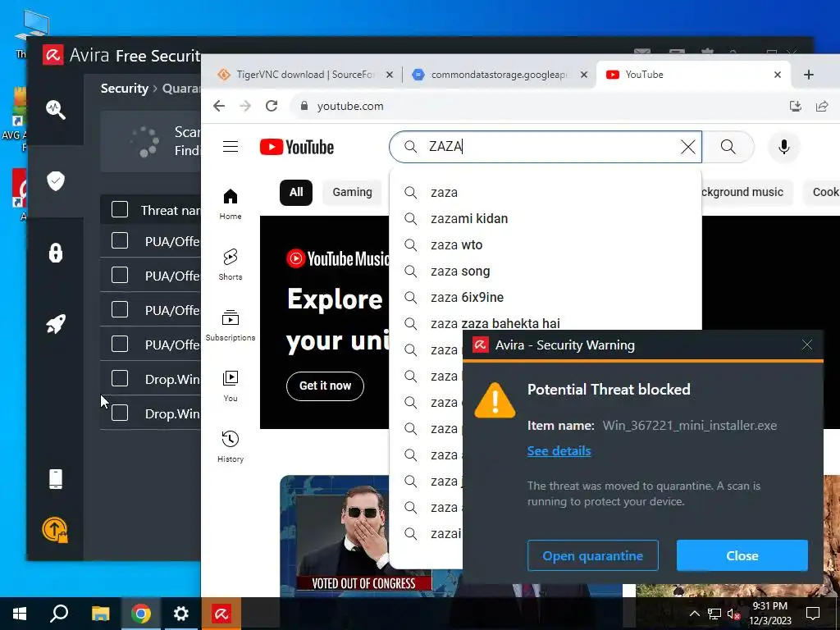
Task: Choose suggestion "zaza wto"
Action: coord(546,244)
